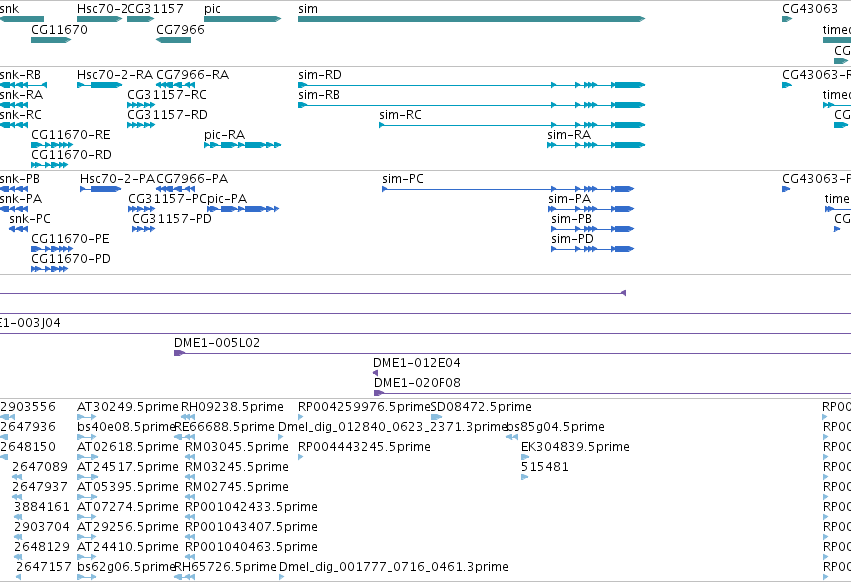The width and height of the screenshot is (851, 582).
Task: Select the sim gene bar
Action: [x=471, y=19]
